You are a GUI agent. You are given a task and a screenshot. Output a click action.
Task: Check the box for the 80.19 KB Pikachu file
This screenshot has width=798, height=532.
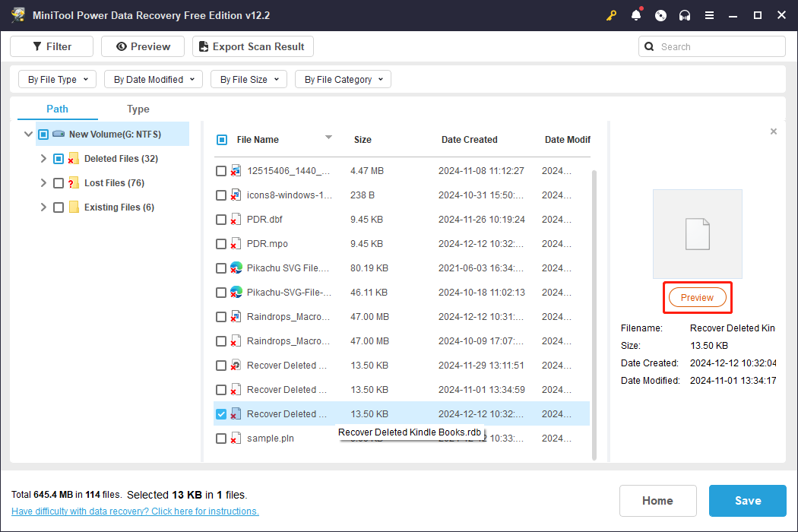pos(221,268)
